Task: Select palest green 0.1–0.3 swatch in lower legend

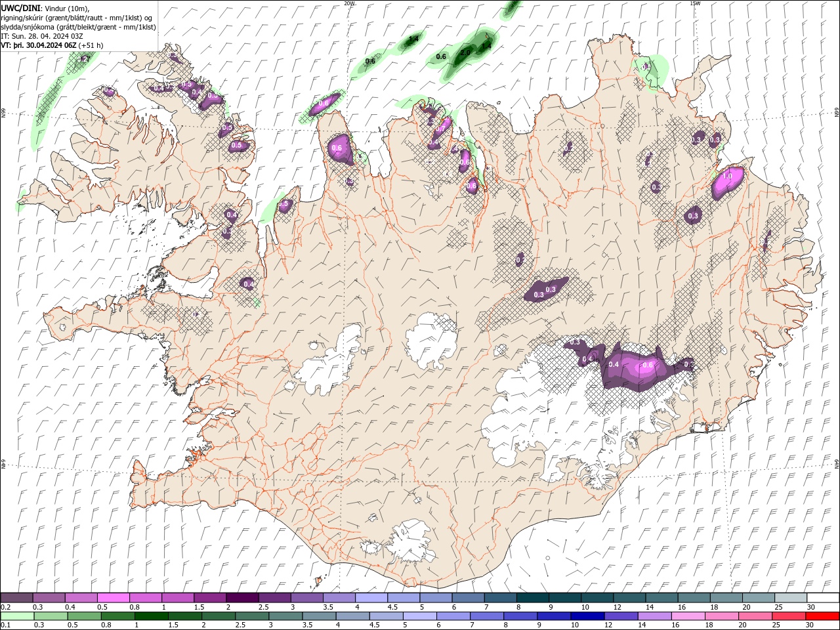Action: [17, 616]
